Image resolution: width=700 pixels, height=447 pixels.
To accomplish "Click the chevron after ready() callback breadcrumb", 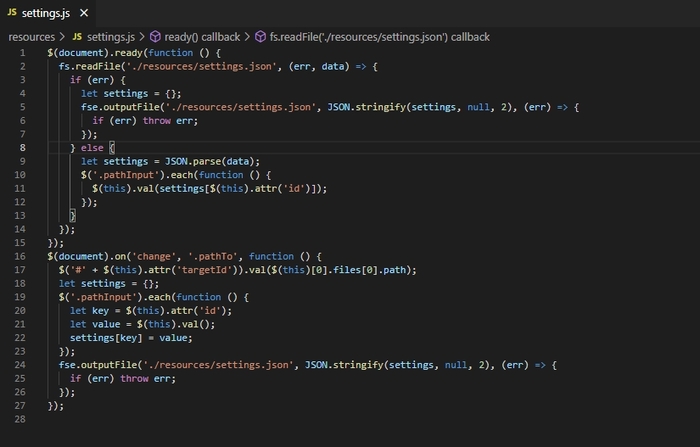I will click(x=248, y=37).
